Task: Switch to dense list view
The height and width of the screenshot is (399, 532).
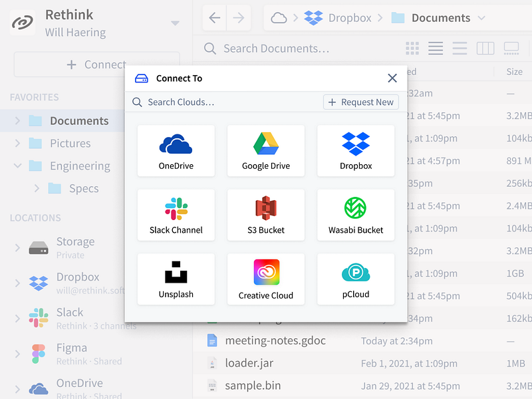Action: point(436,49)
